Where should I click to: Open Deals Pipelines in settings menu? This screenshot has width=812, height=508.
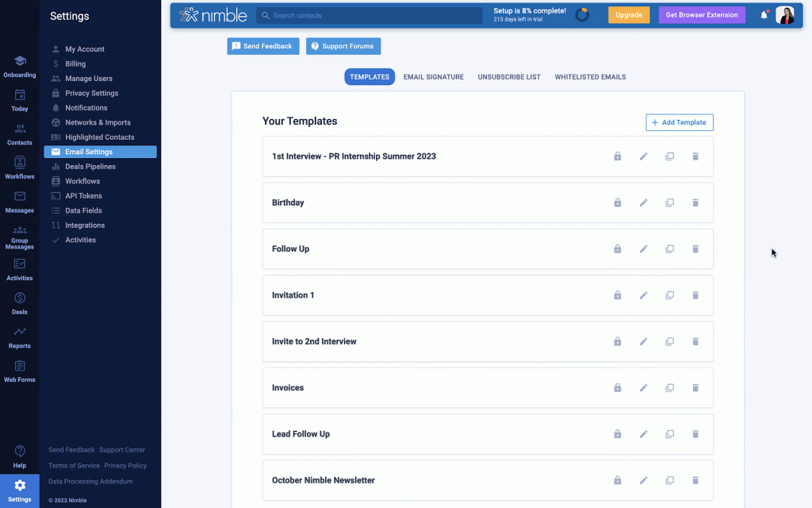pyautogui.click(x=90, y=167)
